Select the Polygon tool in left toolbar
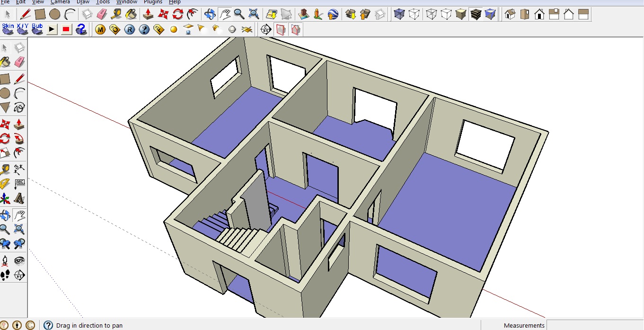The image size is (644, 330). [x=5, y=107]
